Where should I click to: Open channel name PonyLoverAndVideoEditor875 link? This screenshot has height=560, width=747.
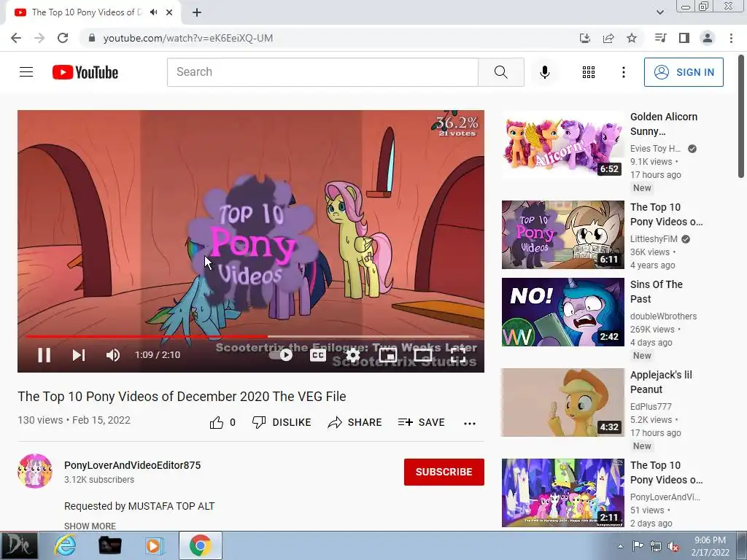(x=133, y=465)
